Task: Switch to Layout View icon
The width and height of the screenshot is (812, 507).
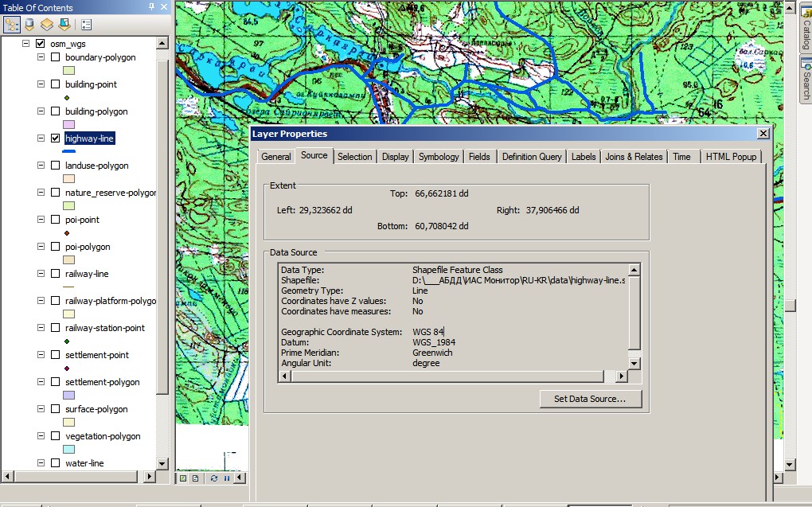Action: coord(195,478)
